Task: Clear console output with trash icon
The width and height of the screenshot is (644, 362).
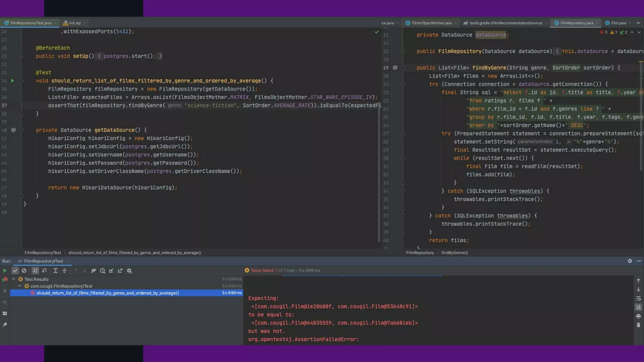Action: tap(638, 325)
